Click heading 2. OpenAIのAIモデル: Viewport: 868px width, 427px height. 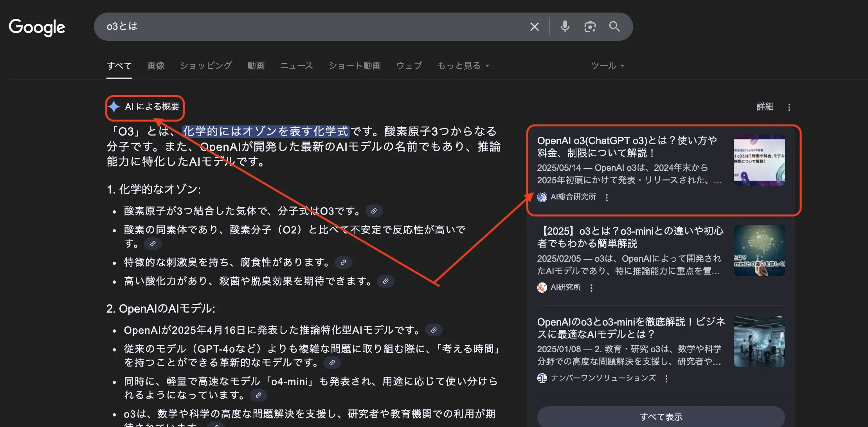click(161, 309)
